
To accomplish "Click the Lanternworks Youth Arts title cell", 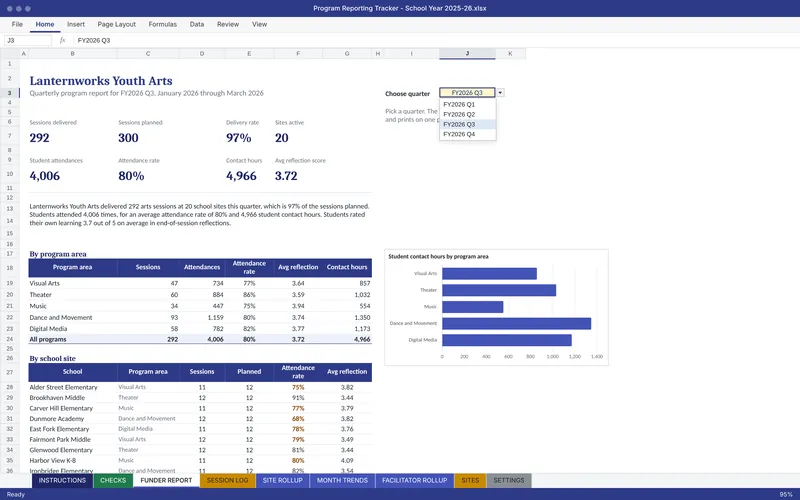I will pos(101,81).
